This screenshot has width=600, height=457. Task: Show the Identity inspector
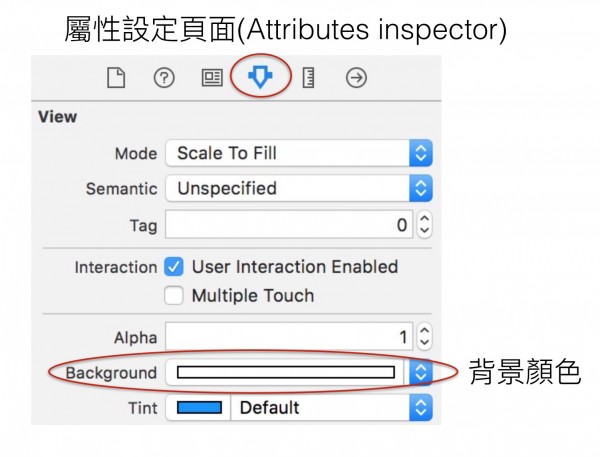click(x=212, y=78)
